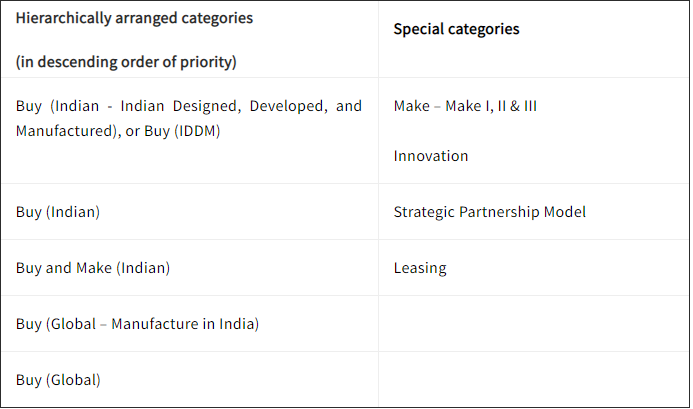Image resolution: width=693 pixels, height=409 pixels.
Task: Click the "Innovation" entry
Action: point(430,156)
